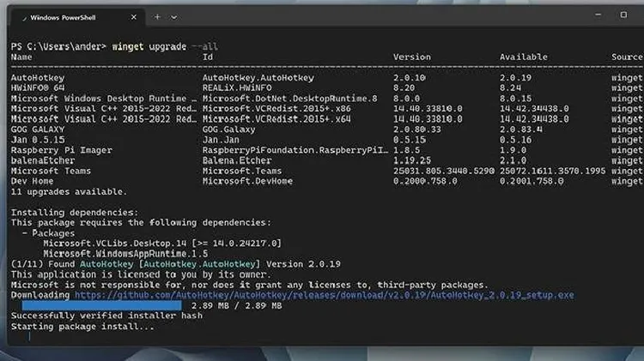Click 'balenaEtcher' row name

click(43, 160)
